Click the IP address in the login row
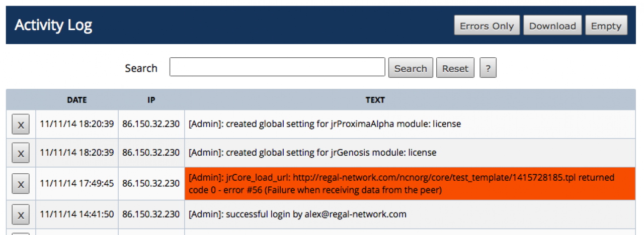 (151, 214)
